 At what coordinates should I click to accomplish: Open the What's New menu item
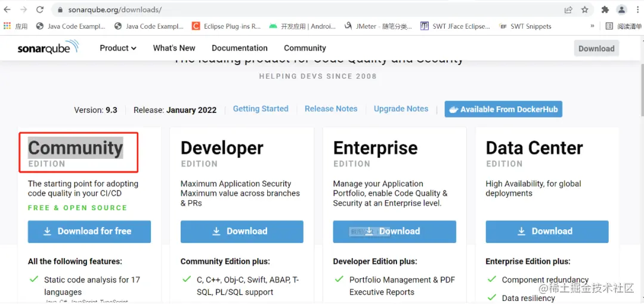click(174, 48)
